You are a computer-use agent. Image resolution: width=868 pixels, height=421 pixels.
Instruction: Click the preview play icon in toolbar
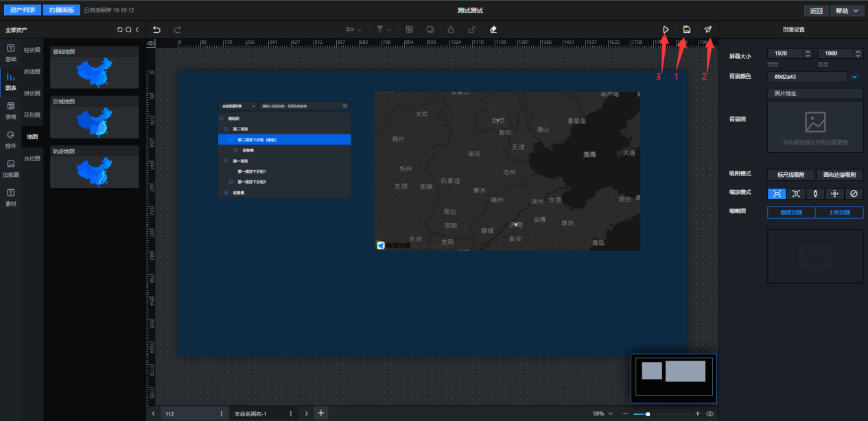point(666,29)
